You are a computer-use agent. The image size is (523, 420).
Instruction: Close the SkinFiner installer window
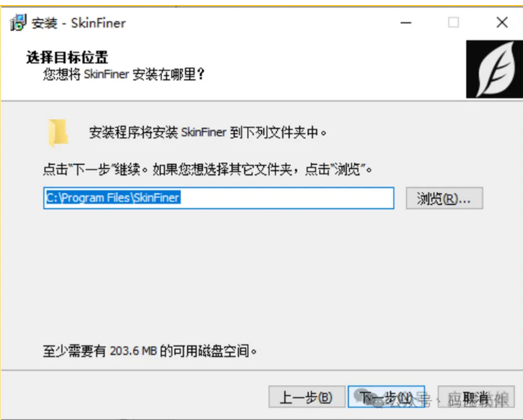[502, 23]
